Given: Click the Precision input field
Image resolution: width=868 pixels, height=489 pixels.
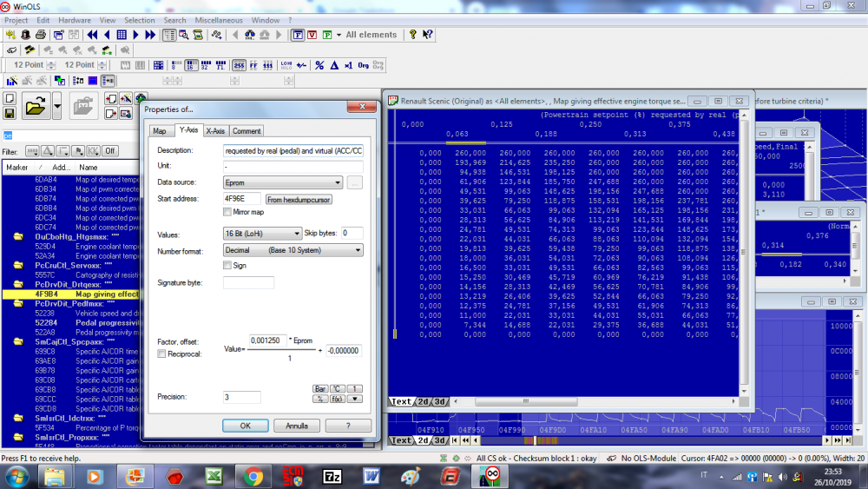Looking at the screenshot, I should [x=242, y=397].
